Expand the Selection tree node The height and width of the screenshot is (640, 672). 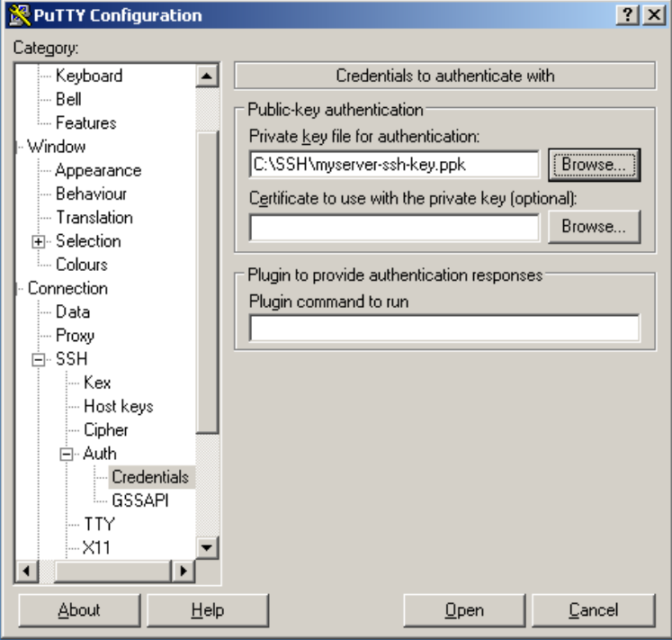(x=38, y=241)
